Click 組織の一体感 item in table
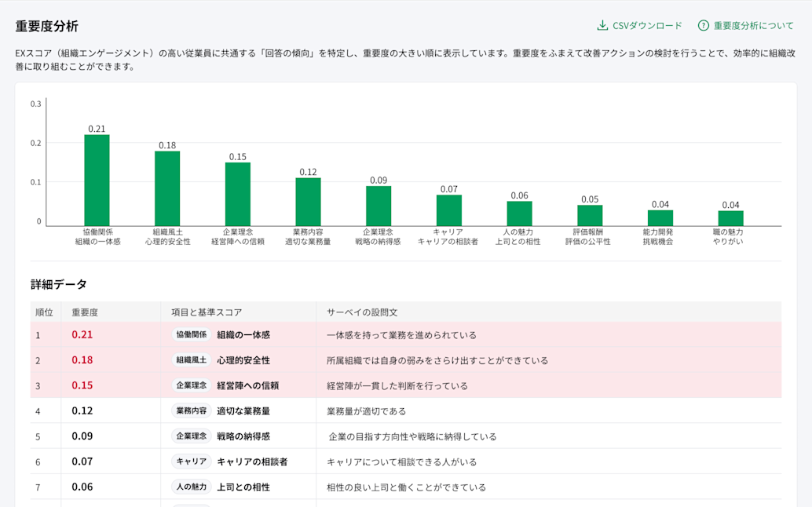Screen dimensions: 812x507 point(243,334)
